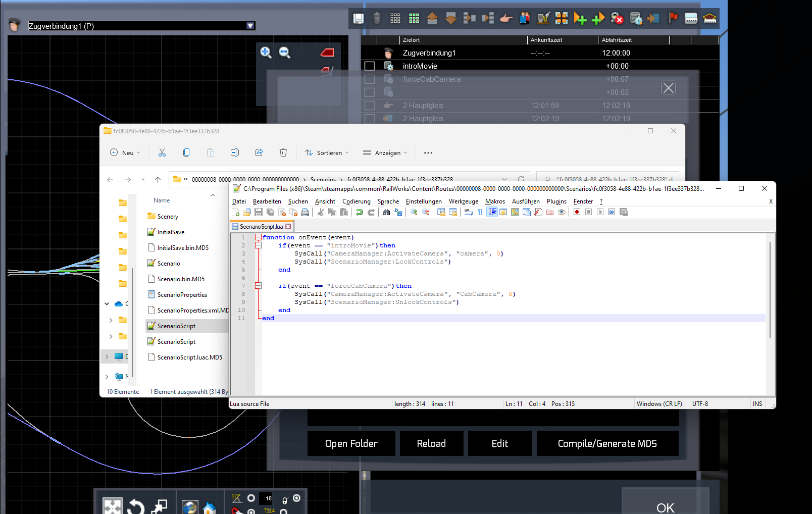The image size is (812, 514).
Task: Click the record macro red dot icon
Action: point(577,212)
